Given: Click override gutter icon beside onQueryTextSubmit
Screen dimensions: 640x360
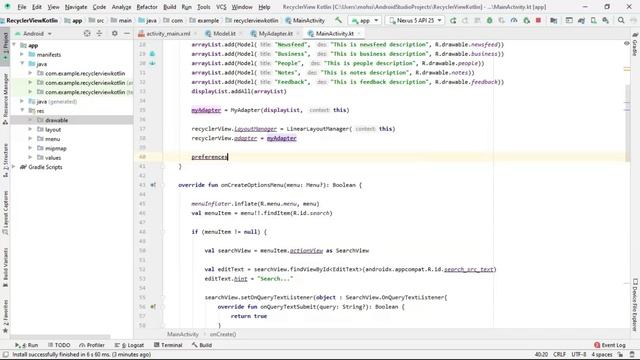Looking at the screenshot, I should 153,307.
